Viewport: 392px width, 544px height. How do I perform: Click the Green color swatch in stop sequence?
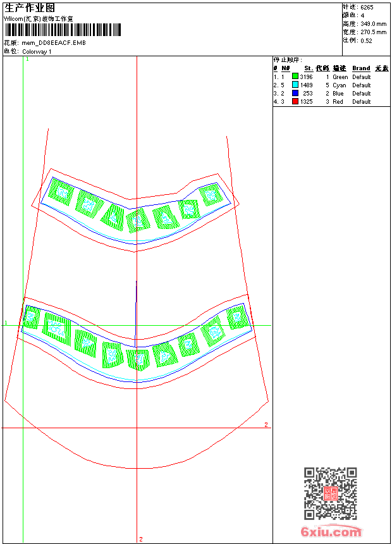point(295,77)
